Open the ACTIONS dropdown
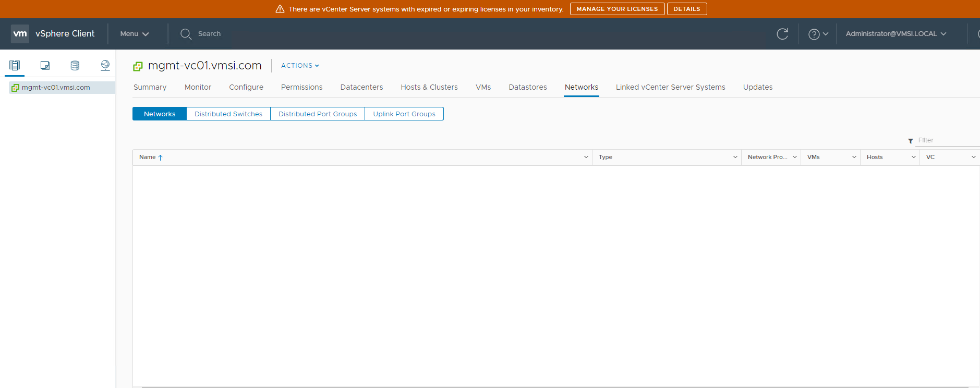This screenshot has height=388, width=980. (300, 66)
